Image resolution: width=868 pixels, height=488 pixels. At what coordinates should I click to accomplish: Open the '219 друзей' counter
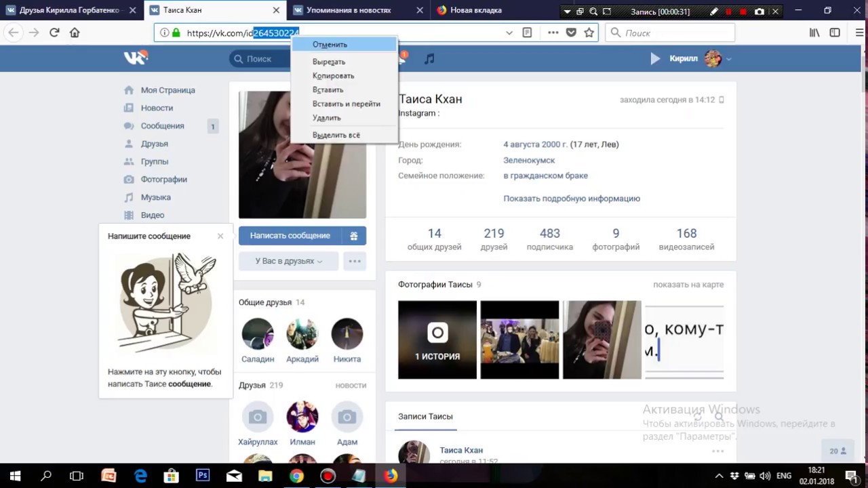click(494, 239)
